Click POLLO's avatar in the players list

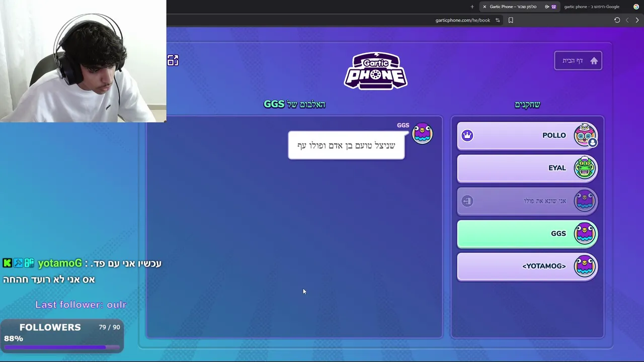point(585,135)
